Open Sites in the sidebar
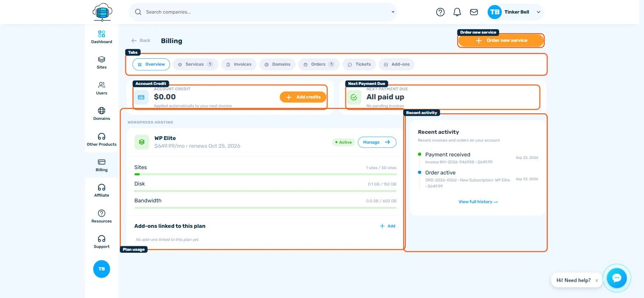This screenshot has width=644, height=298. pos(101,62)
